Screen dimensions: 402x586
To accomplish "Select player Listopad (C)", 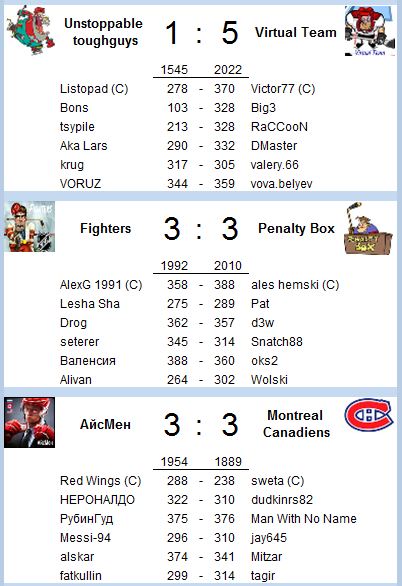I will (94, 89).
